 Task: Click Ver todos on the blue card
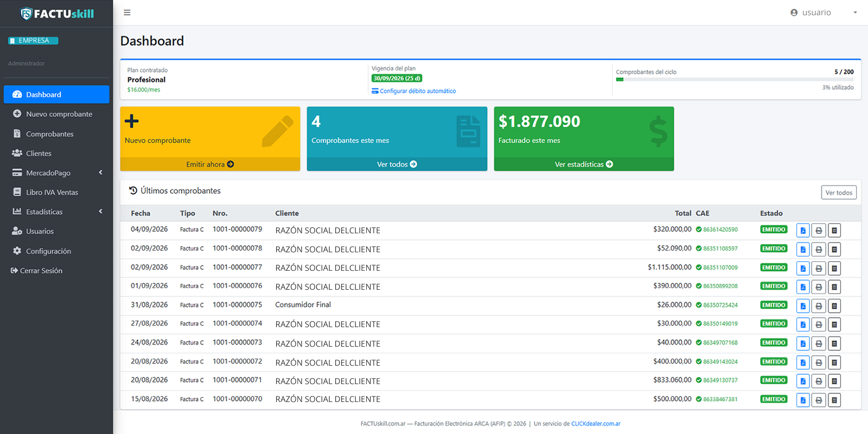coord(397,164)
